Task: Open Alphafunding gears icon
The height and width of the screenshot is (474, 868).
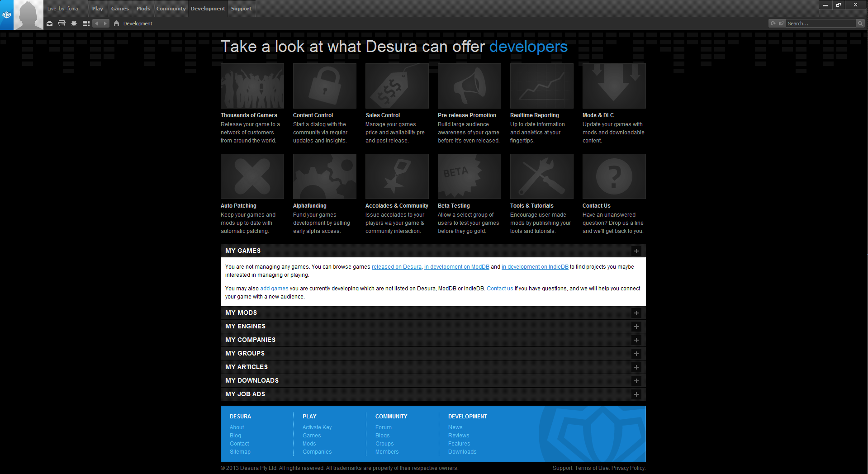Action: (325, 176)
